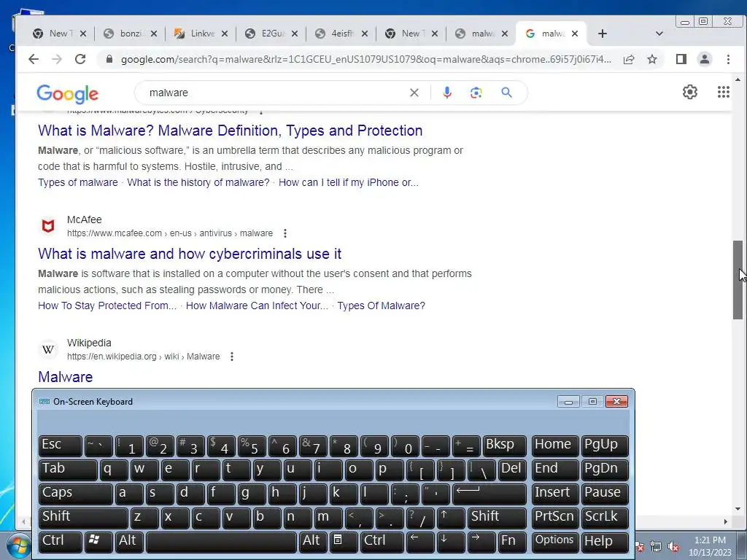Switch to the E2Gu tab
747x560 pixels.
tap(266, 34)
